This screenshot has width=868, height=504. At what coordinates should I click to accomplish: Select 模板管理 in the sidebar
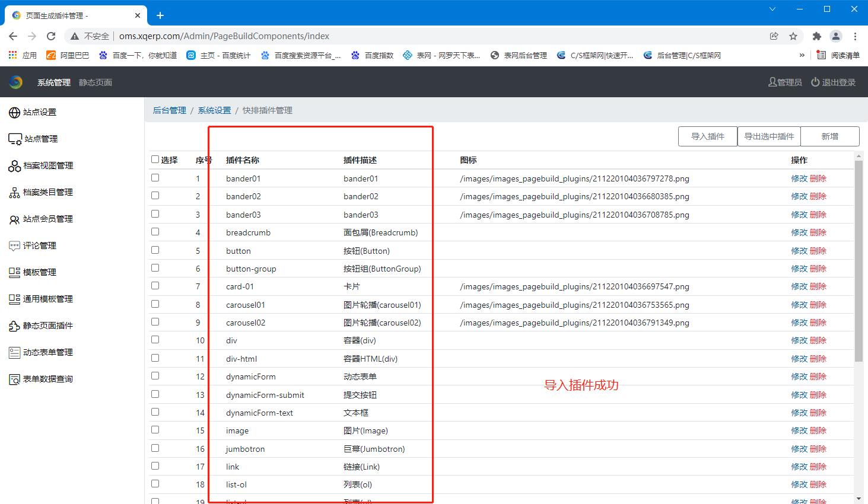click(x=40, y=272)
